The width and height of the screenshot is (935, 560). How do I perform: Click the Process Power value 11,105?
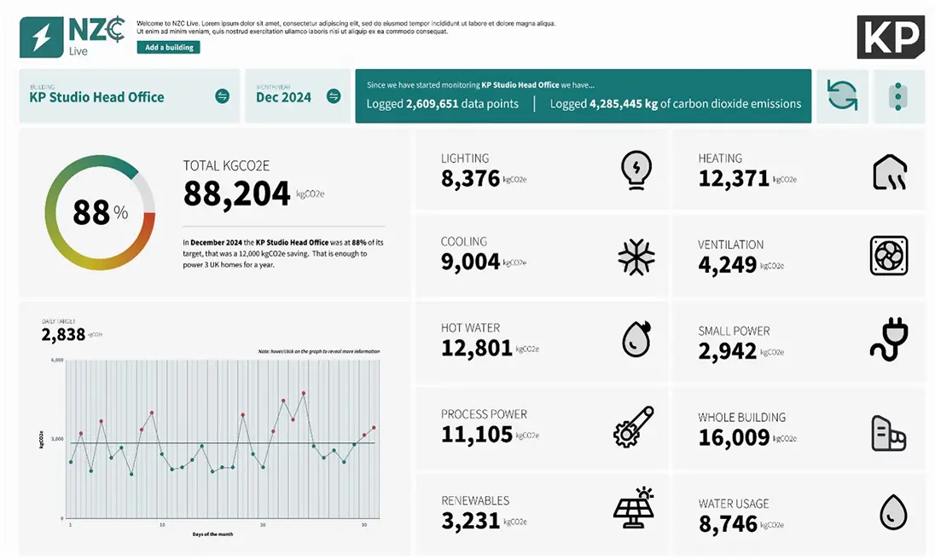[476, 435]
